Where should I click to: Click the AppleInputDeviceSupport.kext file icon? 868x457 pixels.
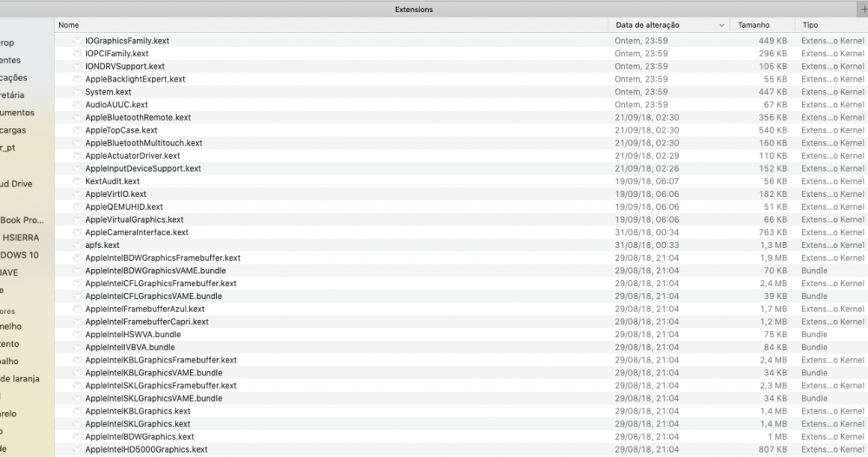click(x=77, y=168)
